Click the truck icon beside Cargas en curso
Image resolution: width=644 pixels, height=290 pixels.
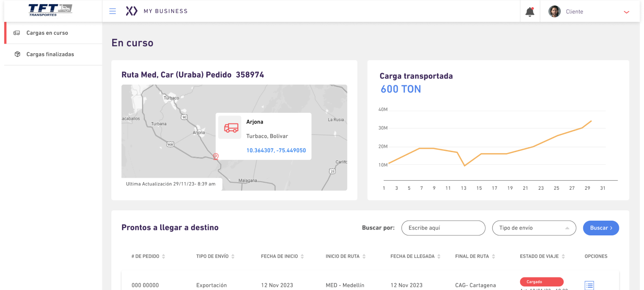click(x=17, y=33)
